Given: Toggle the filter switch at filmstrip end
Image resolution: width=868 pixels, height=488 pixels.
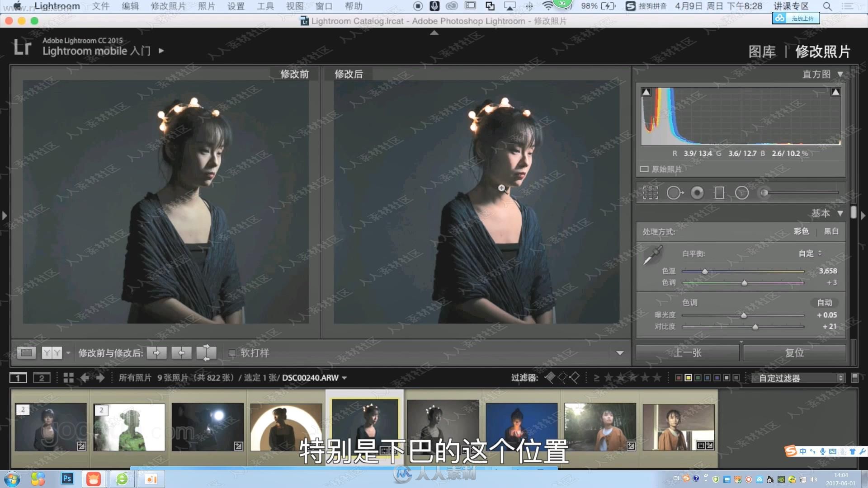Looking at the screenshot, I should point(854,378).
